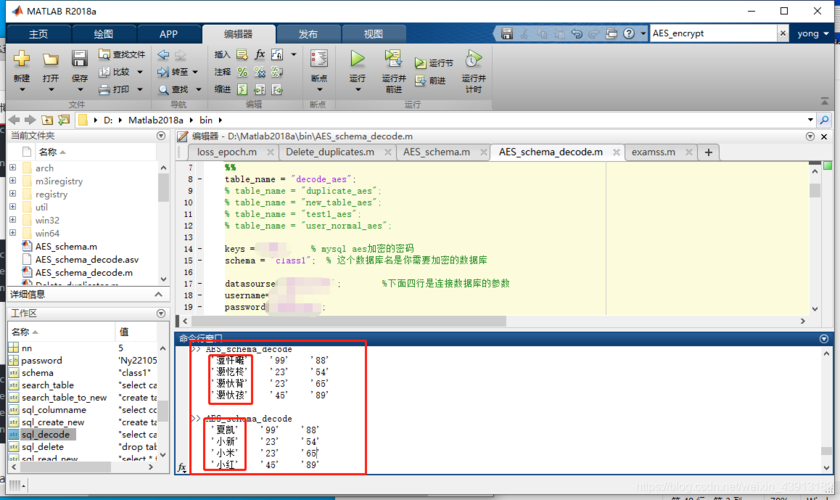The height and width of the screenshot is (500, 840).
Task: Click the green 运行 (Run) play button
Action: tap(357, 58)
